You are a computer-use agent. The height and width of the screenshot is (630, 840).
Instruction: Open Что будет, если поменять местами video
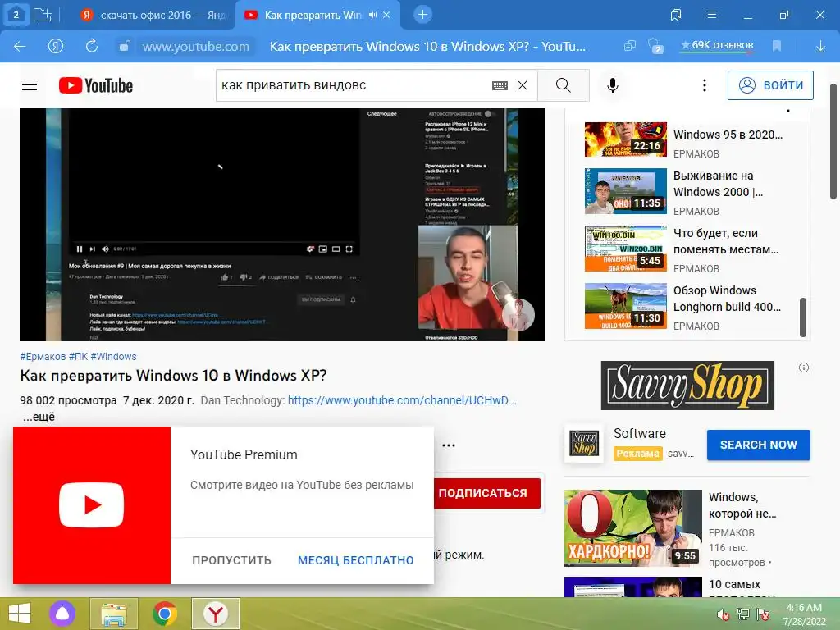[x=626, y=249]
